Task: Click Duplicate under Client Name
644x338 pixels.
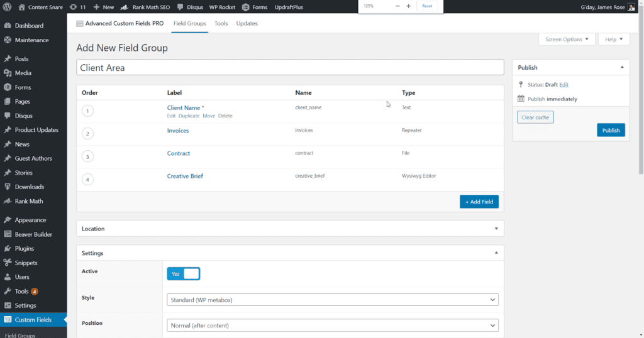Action: 189,116
